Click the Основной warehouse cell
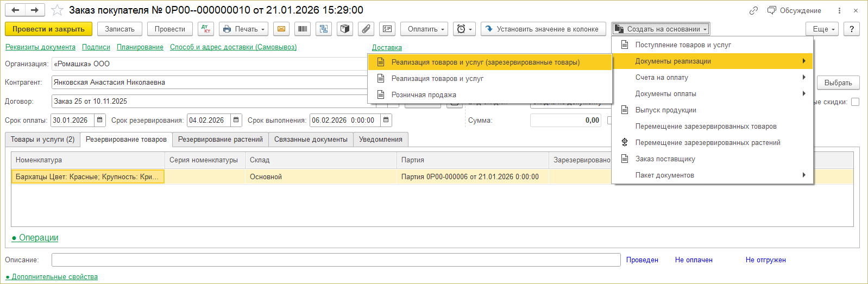 point(321,176)
